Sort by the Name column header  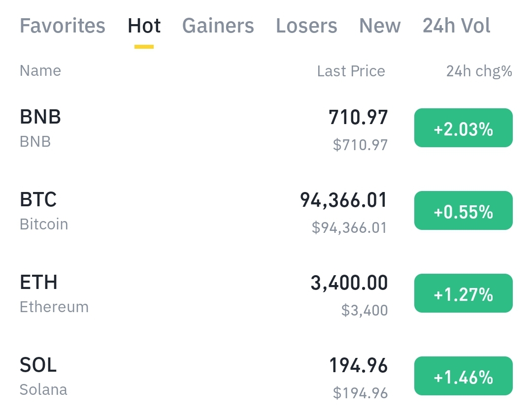[40, 71]
